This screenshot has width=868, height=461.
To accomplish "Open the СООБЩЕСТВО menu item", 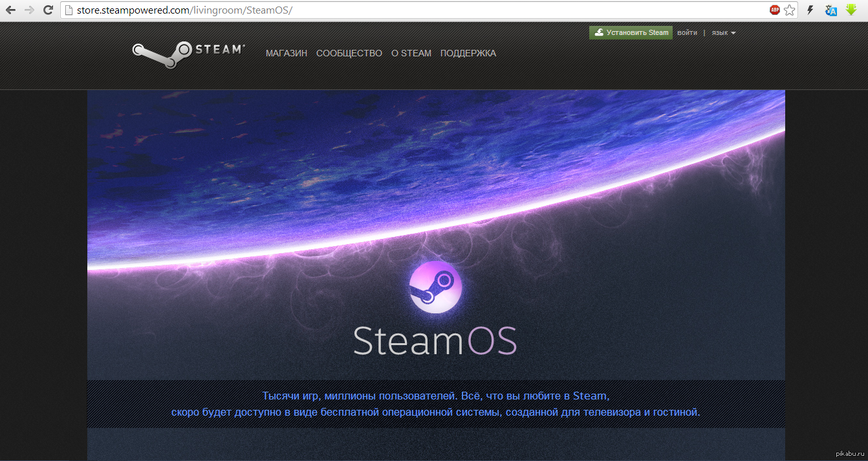I will point(349,54).
